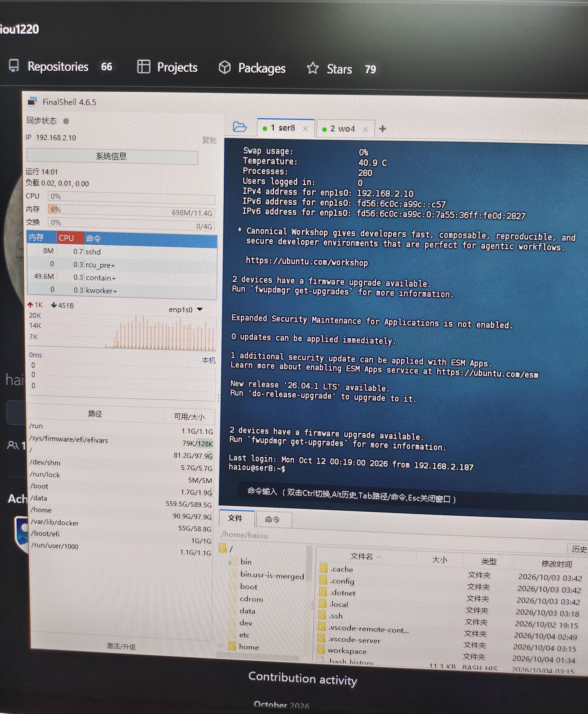Add a new tab with plus icon
588x714 pixels.
[x=382, y=129]
